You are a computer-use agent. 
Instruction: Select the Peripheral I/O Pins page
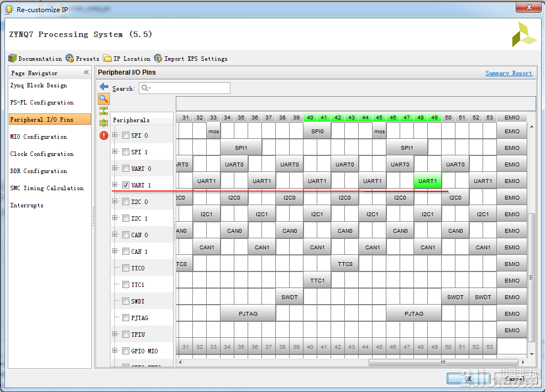(50, 119)
